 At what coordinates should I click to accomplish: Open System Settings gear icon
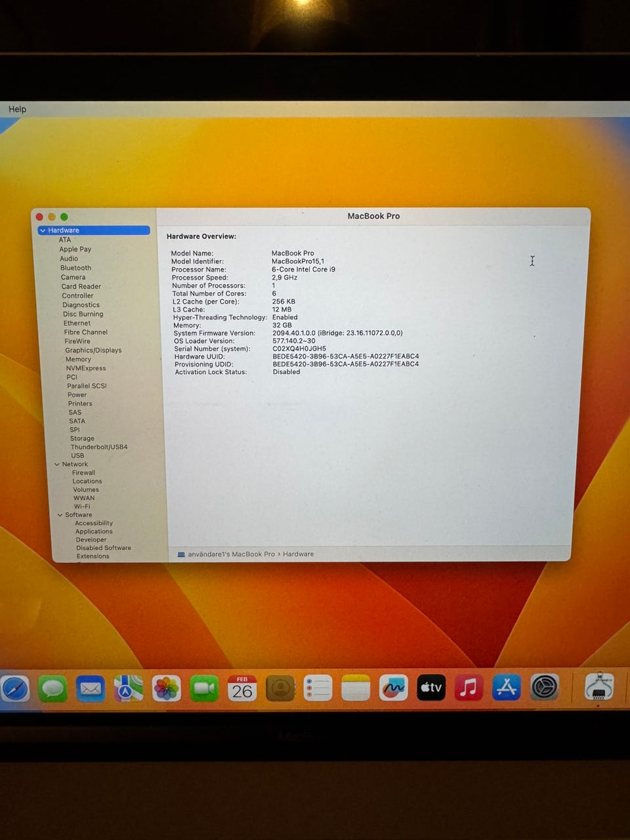pos(545,687)
